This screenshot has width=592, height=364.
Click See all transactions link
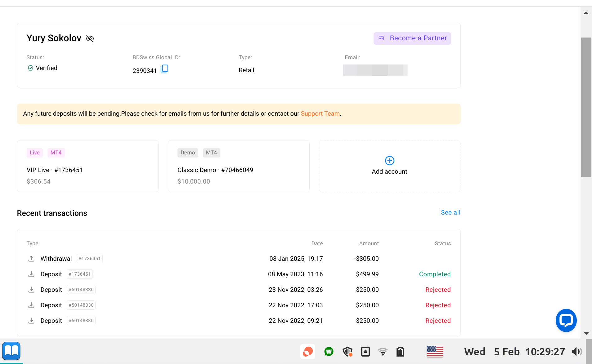[x=451, y=212]
